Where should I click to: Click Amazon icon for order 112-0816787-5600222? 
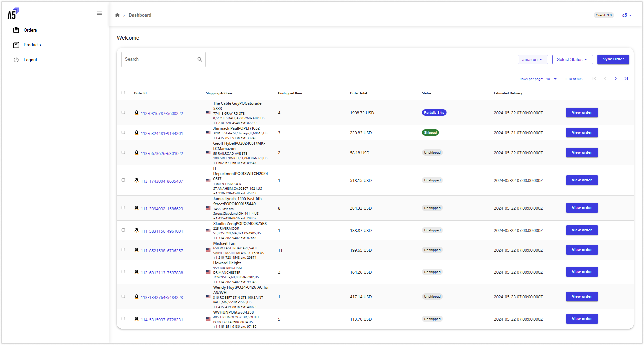pyautogui.click(x=137, y=113)
